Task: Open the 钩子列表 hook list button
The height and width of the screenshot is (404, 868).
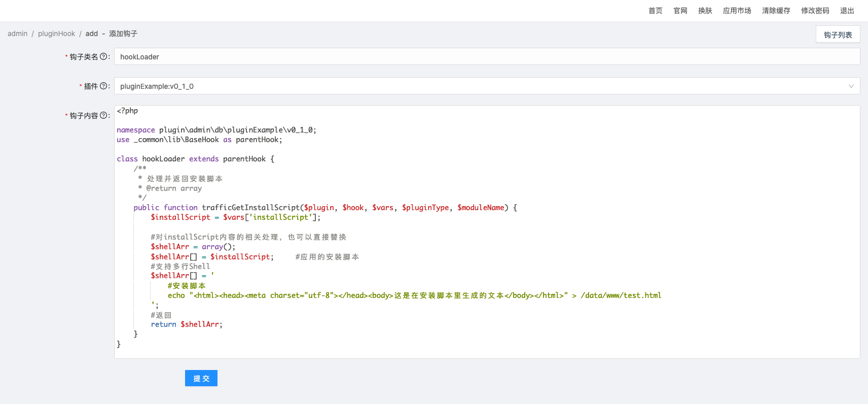Action: 838,35
